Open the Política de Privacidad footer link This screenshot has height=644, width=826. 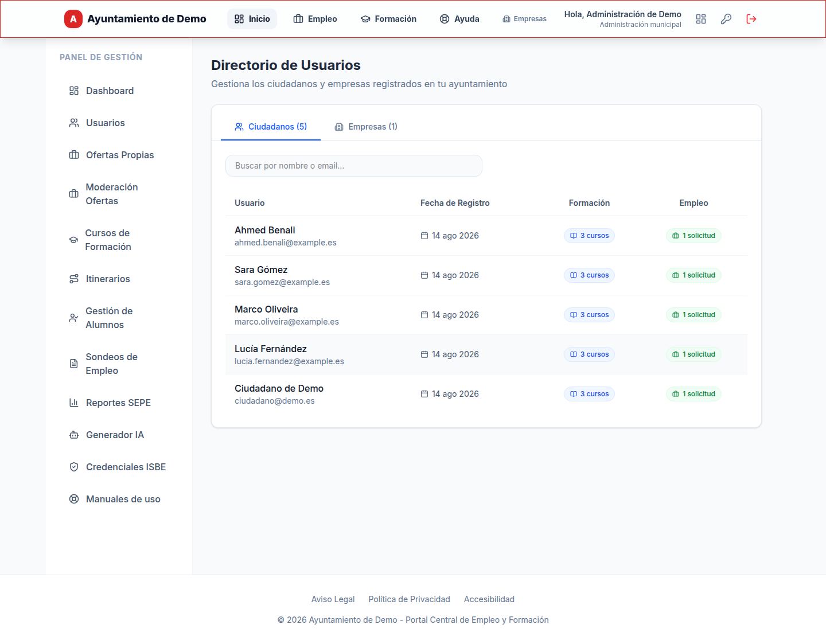(x=409, y=599)
